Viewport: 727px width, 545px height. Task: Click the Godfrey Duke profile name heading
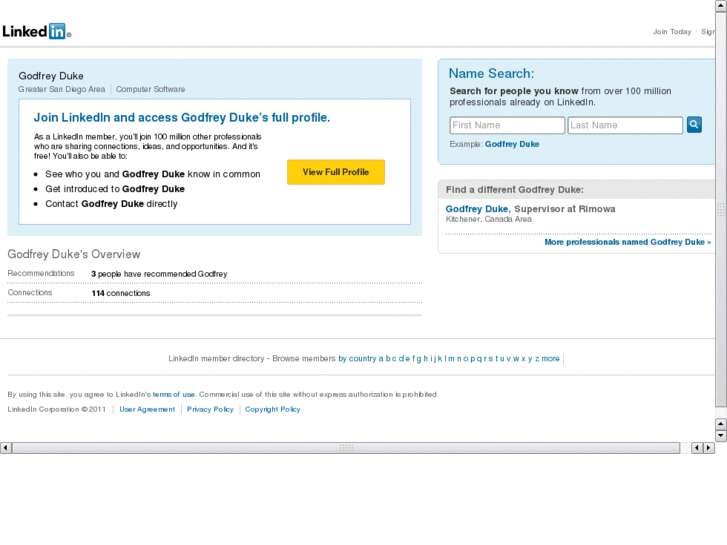tap(51, 76)
